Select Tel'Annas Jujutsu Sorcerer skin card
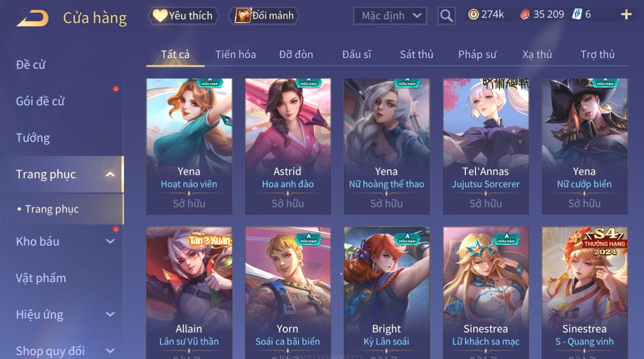Viewport: 644px width, 359px height. (x=486, y=146)
